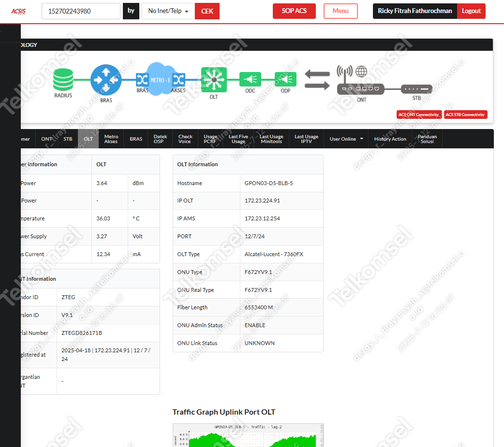Click Alcatel-Lucent - 7360FX value

(x=274, y=254)
